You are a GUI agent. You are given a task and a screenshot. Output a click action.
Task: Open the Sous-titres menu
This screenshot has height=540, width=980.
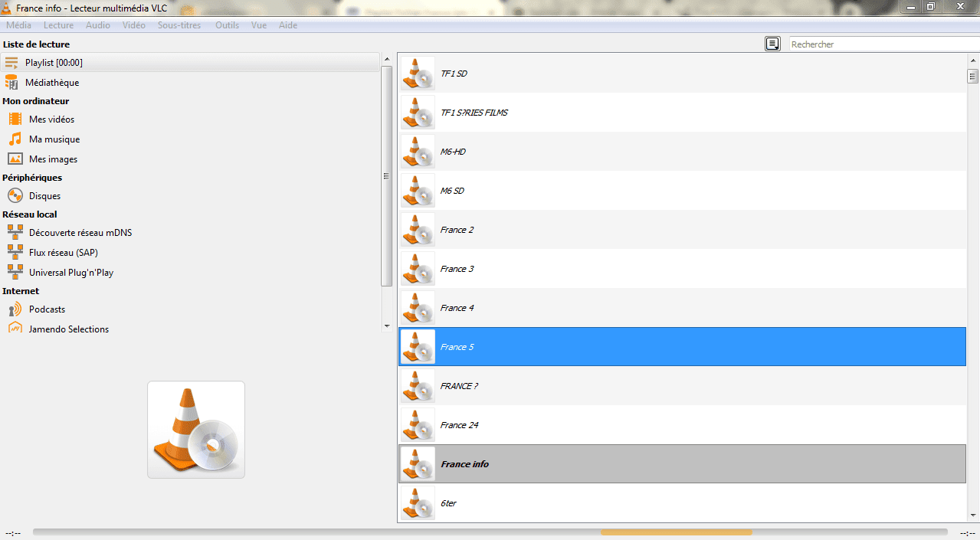(179, 25)
